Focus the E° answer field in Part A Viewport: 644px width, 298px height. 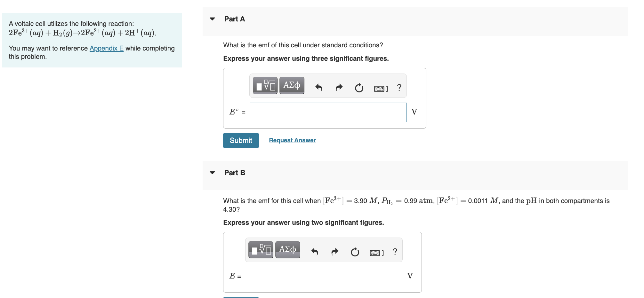click(328, 112)
